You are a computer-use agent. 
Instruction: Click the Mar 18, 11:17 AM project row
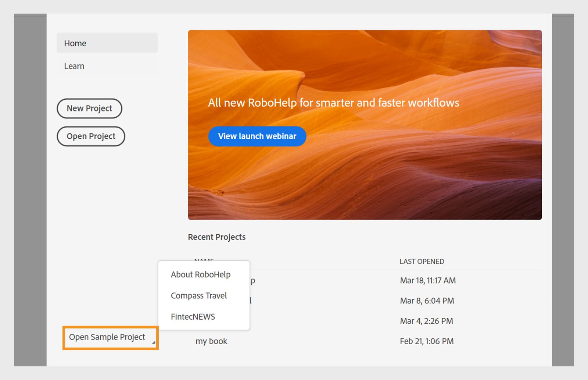[428, 281]
